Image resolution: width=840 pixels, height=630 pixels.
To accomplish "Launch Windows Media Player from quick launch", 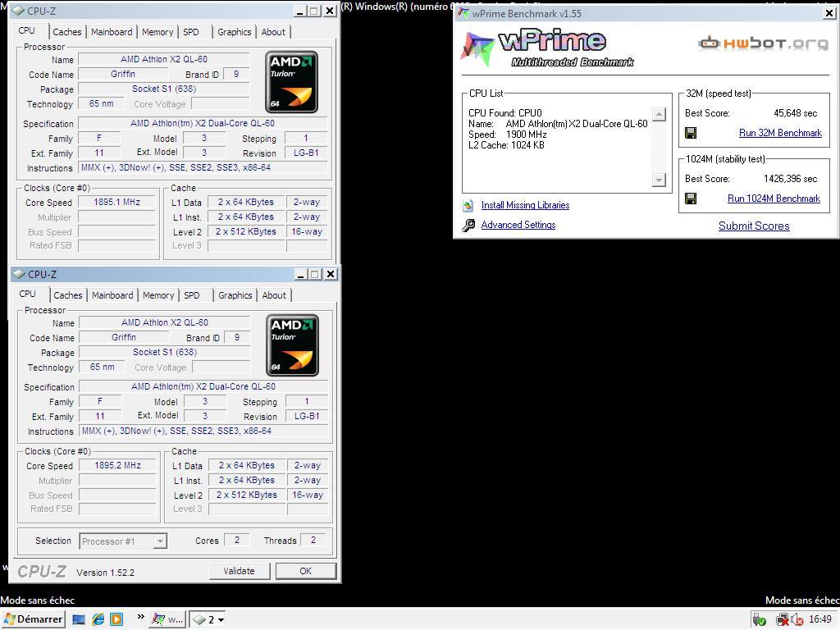I will 116,619.
